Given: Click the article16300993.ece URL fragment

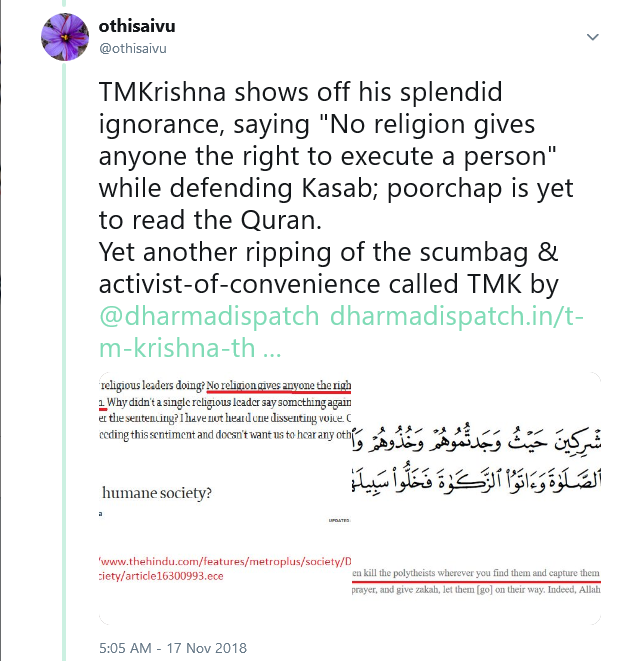Looking at the screenshot, I should coord(161,576).
